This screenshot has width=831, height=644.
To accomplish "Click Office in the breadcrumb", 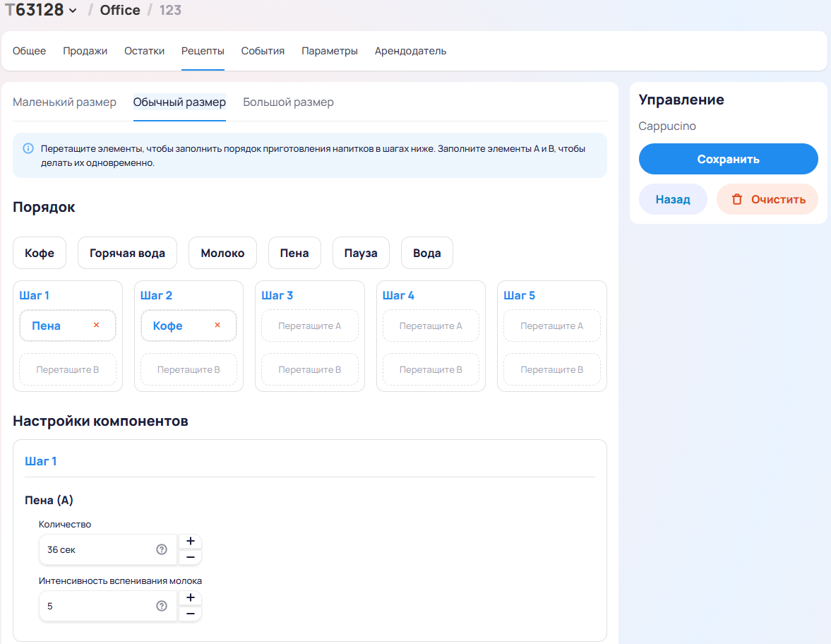I will coord(120,11).
